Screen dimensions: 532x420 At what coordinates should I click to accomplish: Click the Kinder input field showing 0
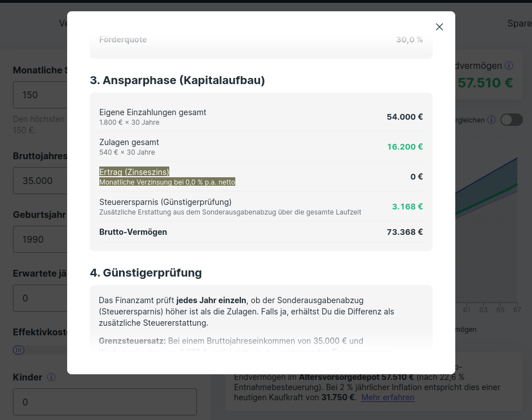pyautogui.click(x=105, y=402)
